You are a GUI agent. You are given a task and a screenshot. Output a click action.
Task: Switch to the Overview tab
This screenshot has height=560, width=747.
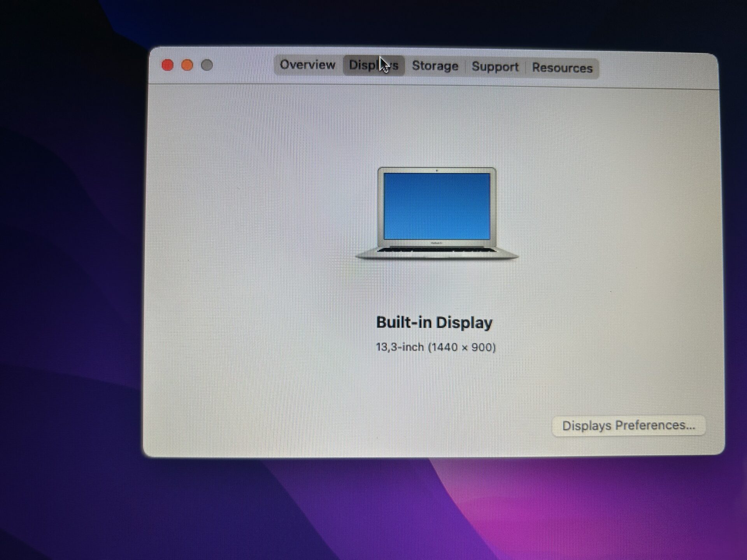click(x=307, y=65)
